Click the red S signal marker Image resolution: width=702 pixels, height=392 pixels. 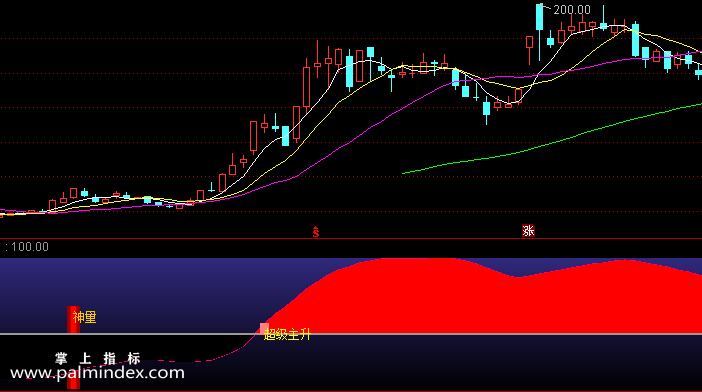point(316,231)
